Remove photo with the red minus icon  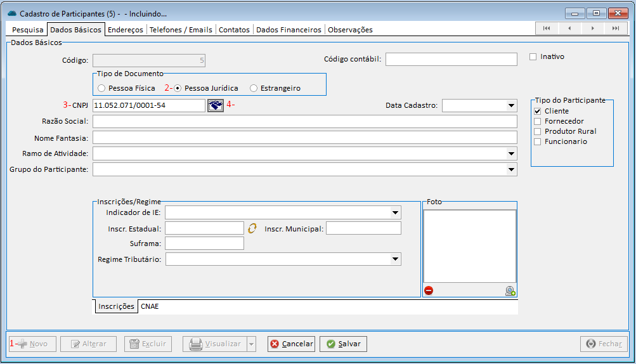pyautogui.click(x=429, y=291)
